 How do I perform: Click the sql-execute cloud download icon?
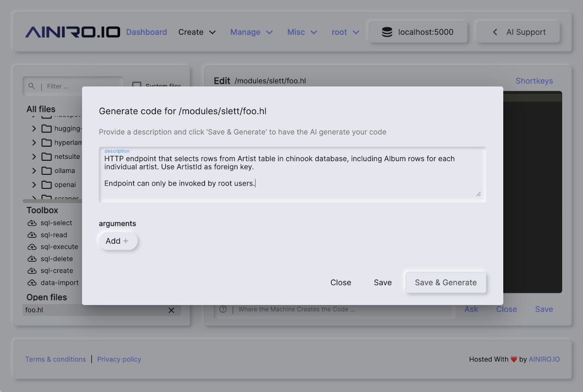(32, 247)
